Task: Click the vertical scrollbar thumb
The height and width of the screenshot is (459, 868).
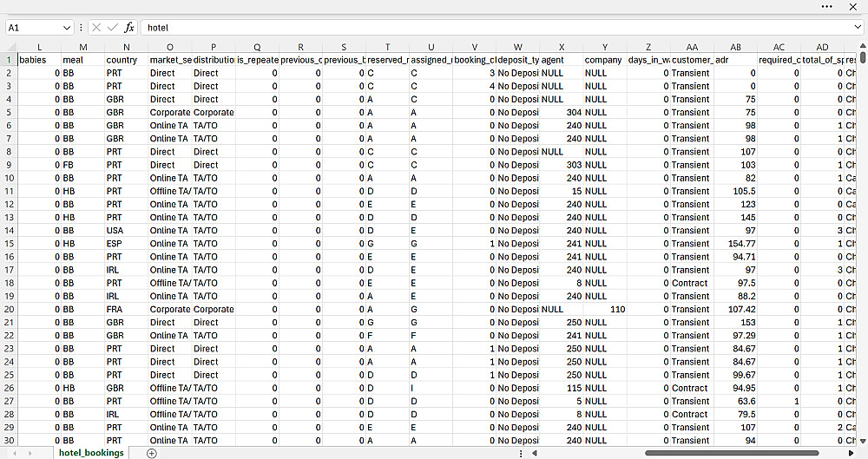Action: [863, 56]
